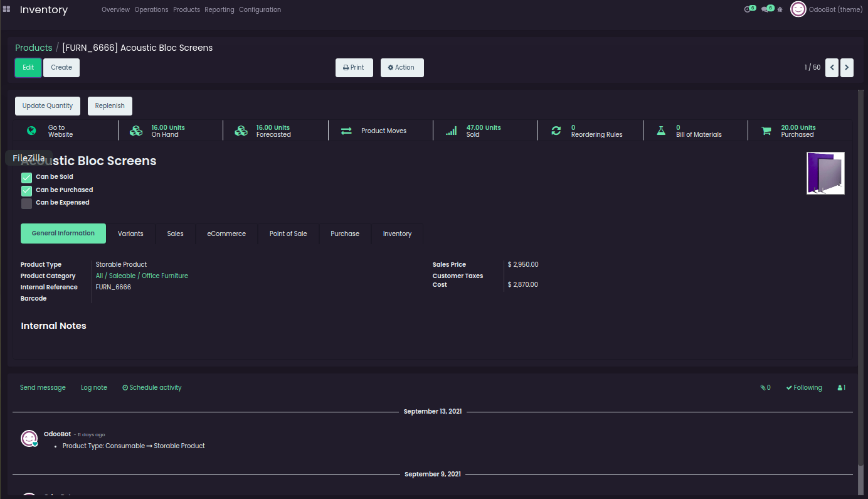
Task: Click the Edit button
Action: pyautogui.click(x=28, y=68)
